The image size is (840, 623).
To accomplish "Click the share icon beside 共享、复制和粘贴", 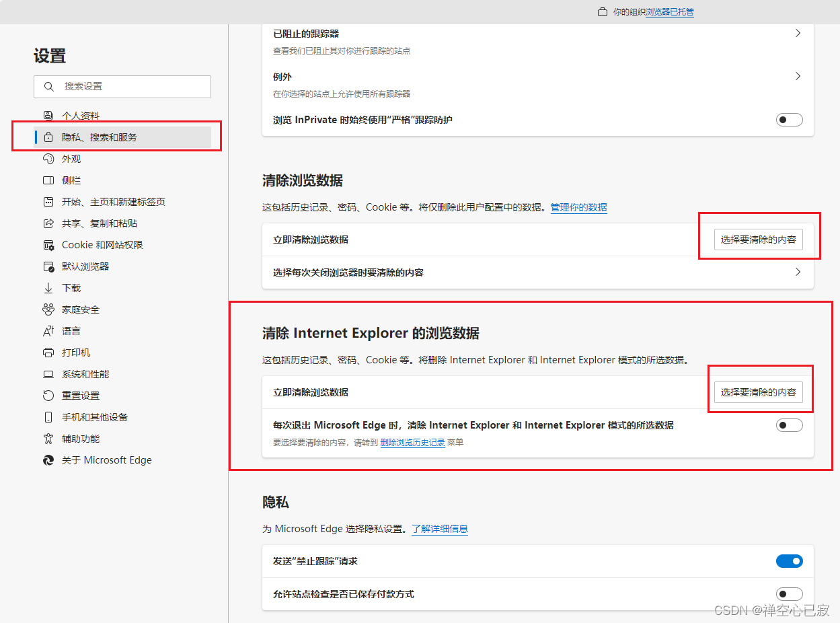I will pyautogui.click(x=48, y=223).
